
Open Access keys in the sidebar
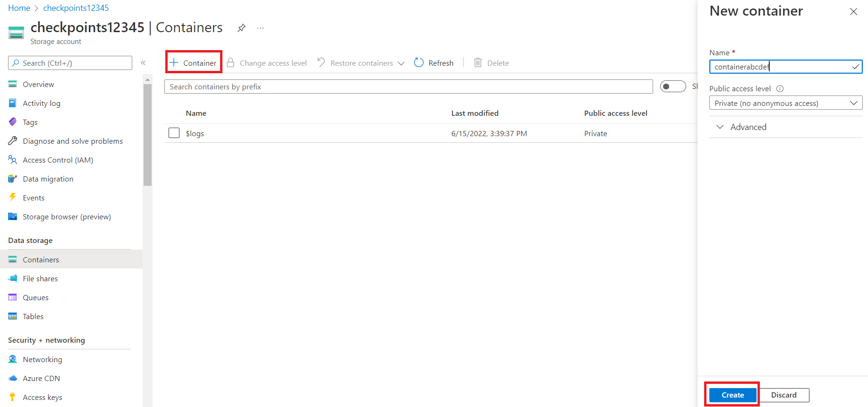click(43, 397)
